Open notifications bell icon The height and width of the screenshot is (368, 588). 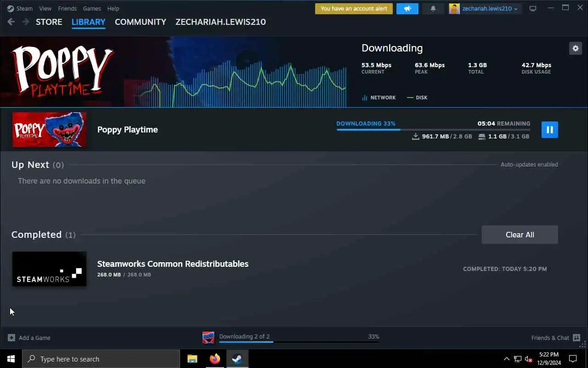coord(433,9)
